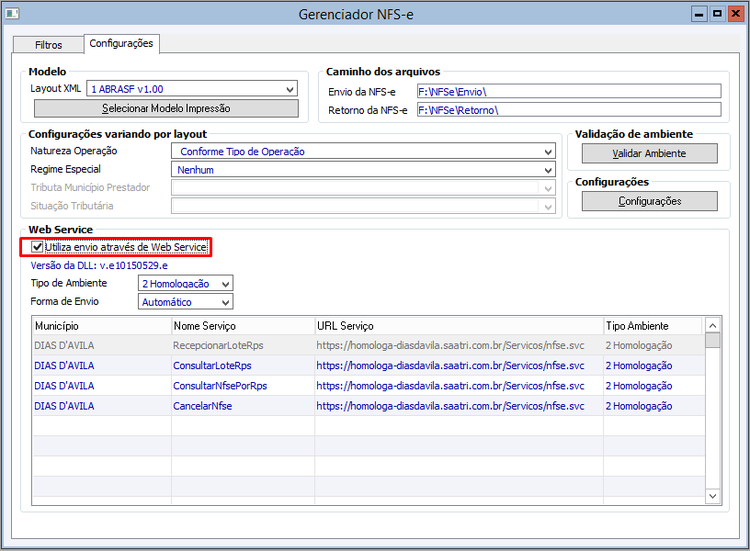The image size is (750, 551).
Task: Select the CancelarNfse service row
Action: coord(205,406)
